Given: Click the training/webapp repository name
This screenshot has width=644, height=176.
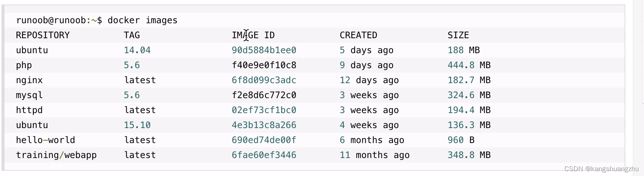Looking at the screenshot, I should pyautogui.click(x=56, y=155).
